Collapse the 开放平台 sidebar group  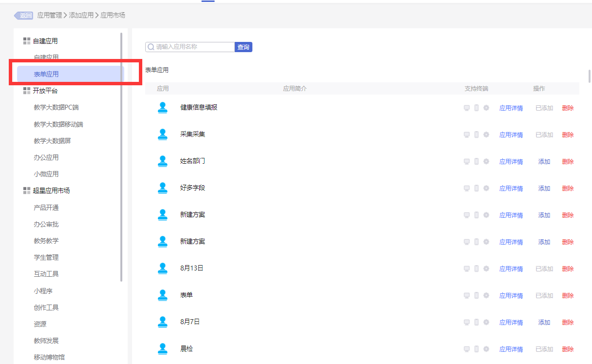coord(45,91)
